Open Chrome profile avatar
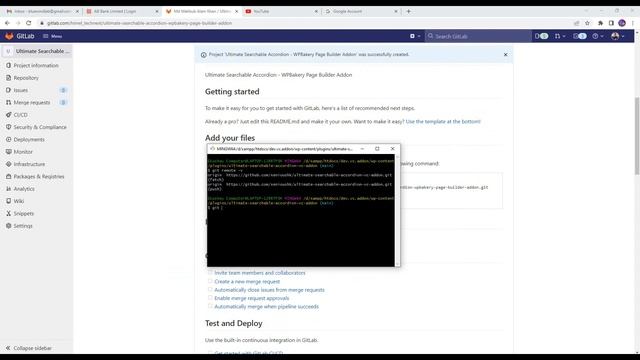 (622, 23)
